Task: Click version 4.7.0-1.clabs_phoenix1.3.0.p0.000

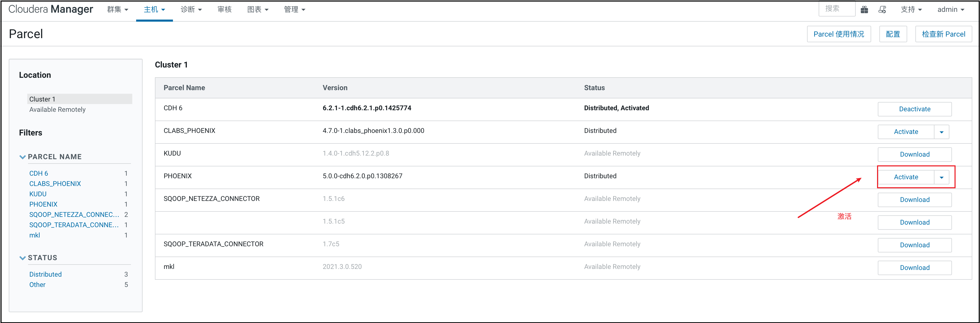Action: pos(373,131)
